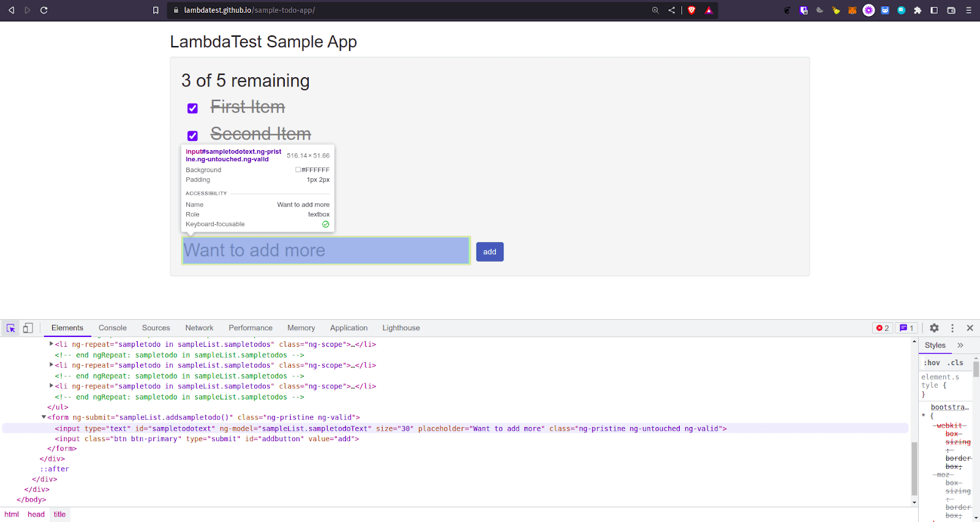Open the blue robot face extension

[885, 10]
